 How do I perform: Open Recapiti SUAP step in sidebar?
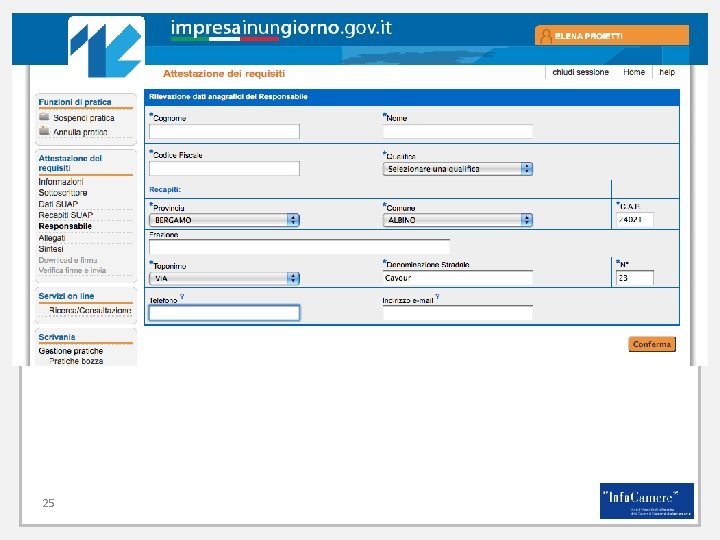pyautogui.click(x=66, y=215)
